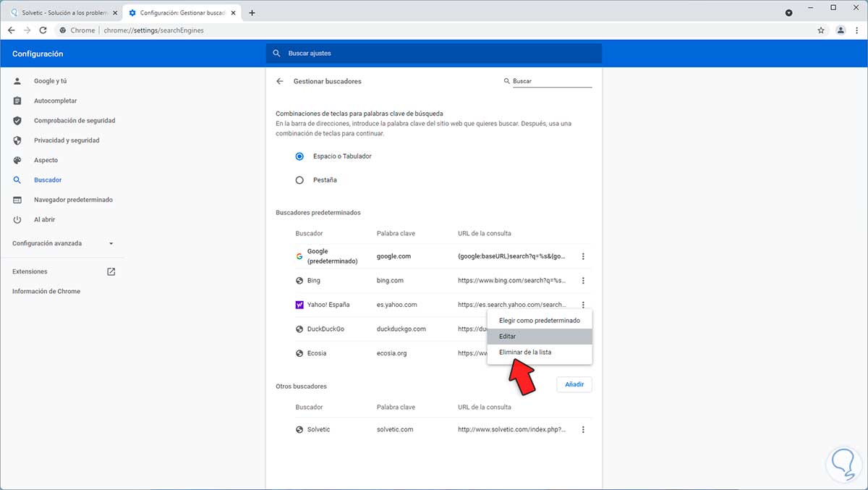Screen dimensions: 868x490
Task: Click the Añadir button
Action: [574, 384]
